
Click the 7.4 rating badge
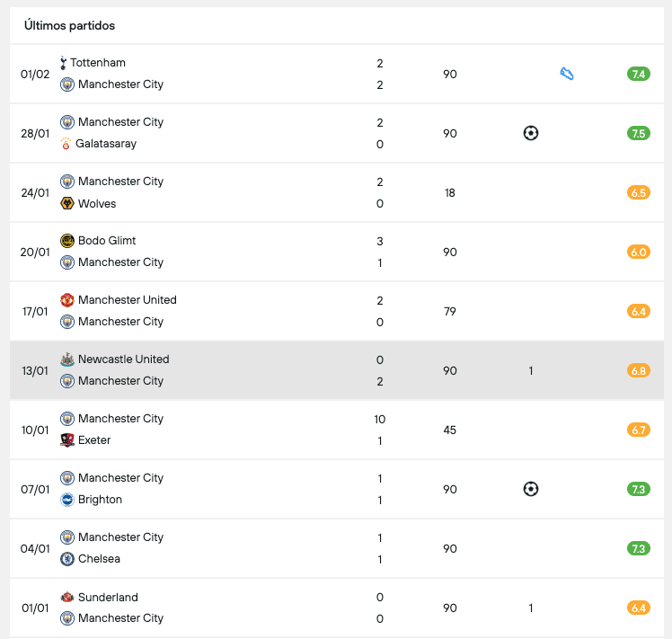coord(639,74)
